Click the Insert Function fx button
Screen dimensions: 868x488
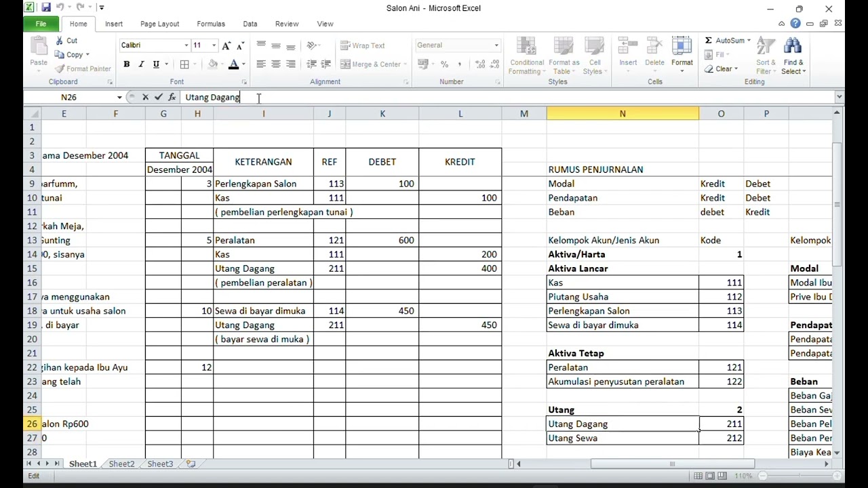[x=172, y=98]
